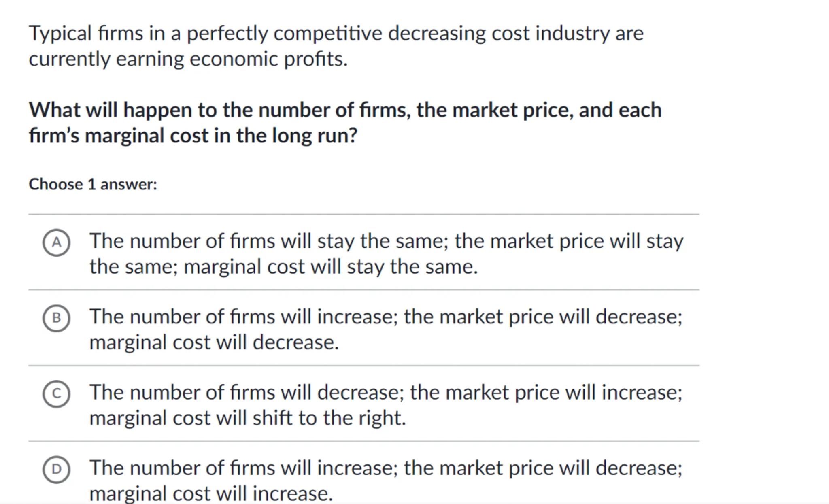
Task: Click option C's first line about firms decreasing
Action: pyautogui.click(x=385, y=393)
